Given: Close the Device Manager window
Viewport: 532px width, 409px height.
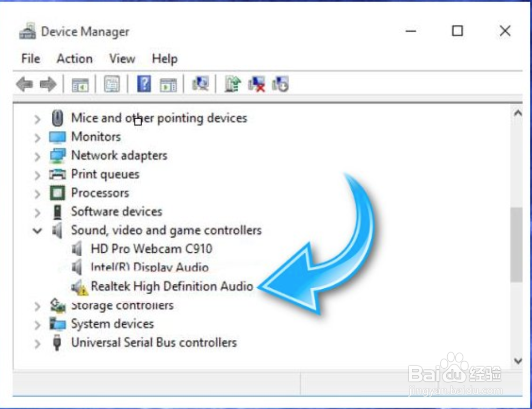Looking at the screenshot, I should click(x=505, y=31).
